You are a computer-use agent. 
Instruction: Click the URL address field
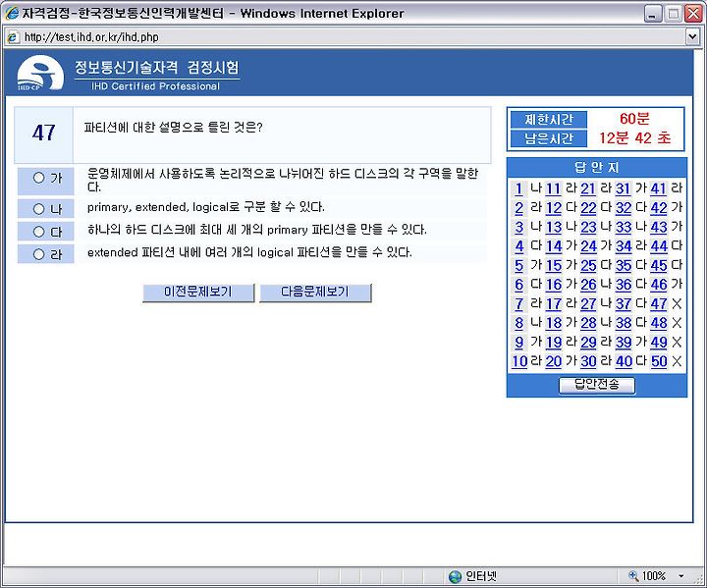352,37
